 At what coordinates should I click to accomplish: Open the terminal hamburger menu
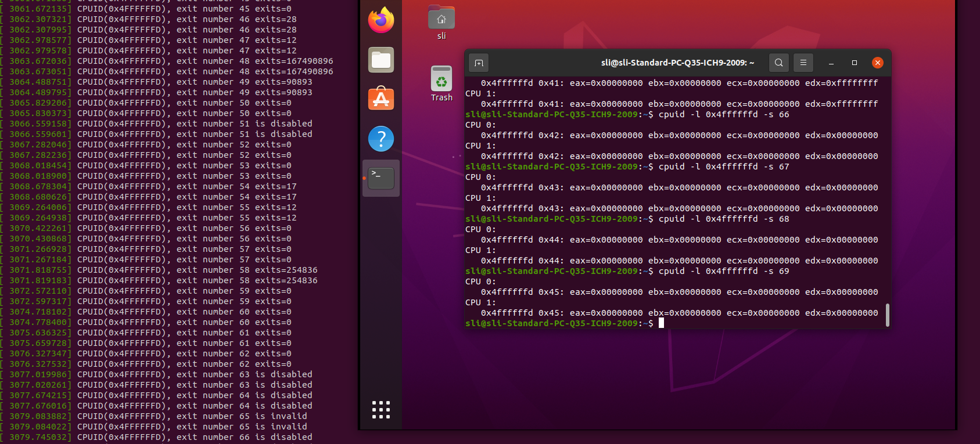803,63
